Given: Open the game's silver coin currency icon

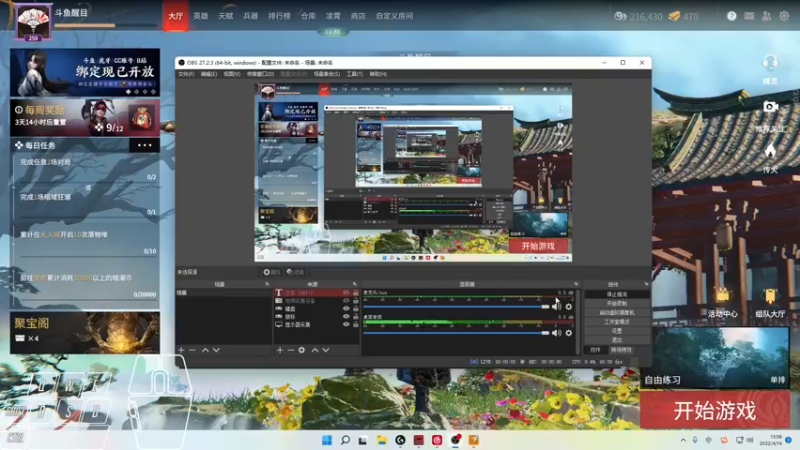Looking at the screenshot, I should pyautogui.click(x=620, y=16).
